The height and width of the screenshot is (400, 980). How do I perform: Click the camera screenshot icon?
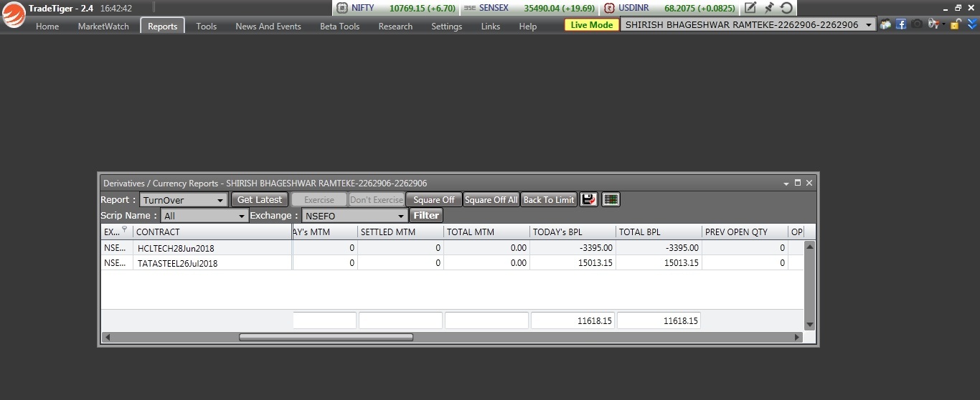click(x=917, y=24)
